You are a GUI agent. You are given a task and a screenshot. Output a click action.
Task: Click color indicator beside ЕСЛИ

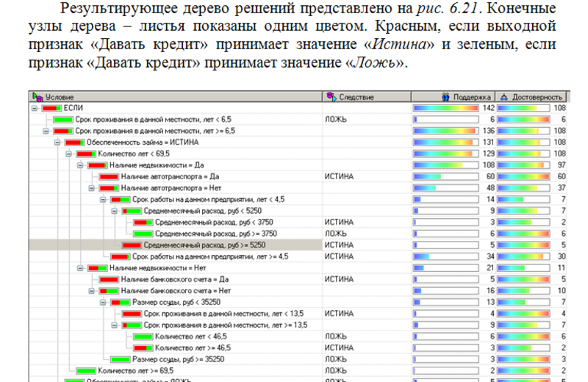[51, 108]
